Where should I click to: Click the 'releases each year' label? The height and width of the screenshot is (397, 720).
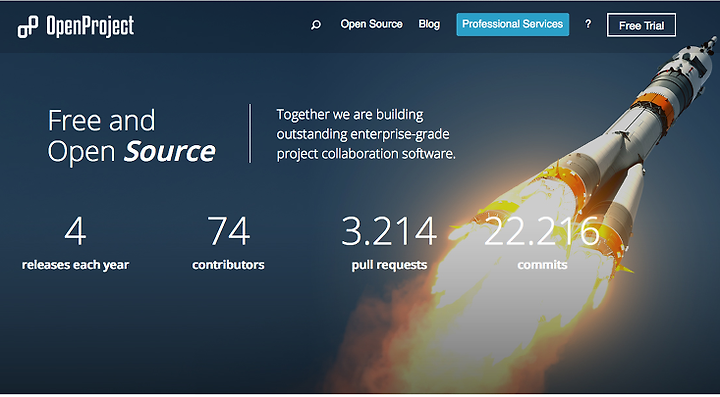(x=75, y=265)
